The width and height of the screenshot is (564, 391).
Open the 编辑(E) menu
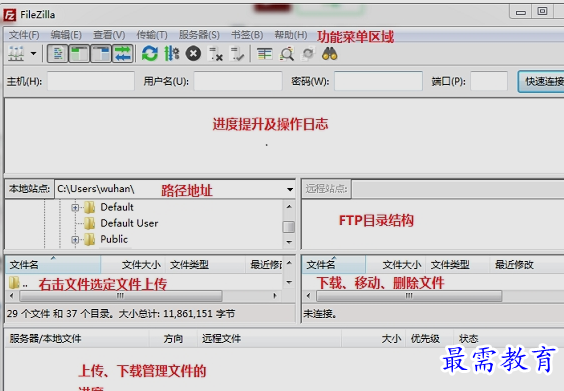click(66, 35)
